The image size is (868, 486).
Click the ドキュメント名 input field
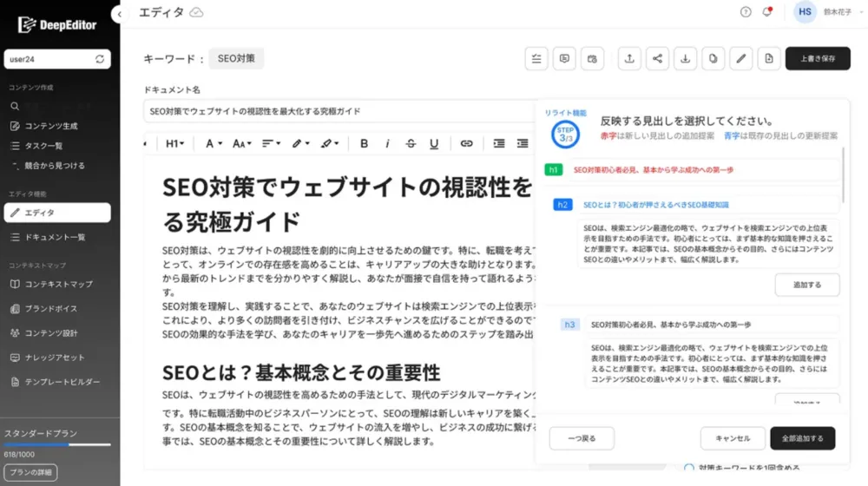tap(339, 111)
